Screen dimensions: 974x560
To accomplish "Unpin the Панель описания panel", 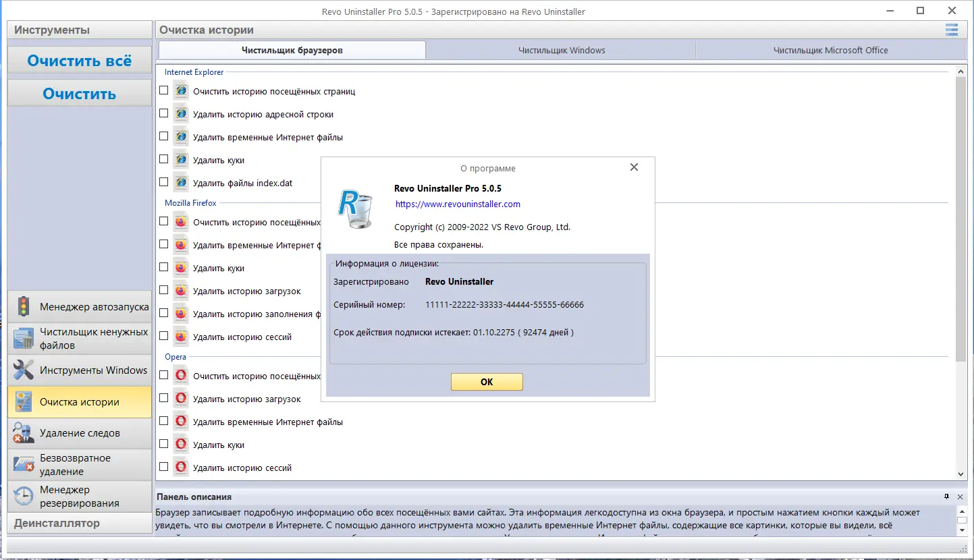I will click(948, 497).
